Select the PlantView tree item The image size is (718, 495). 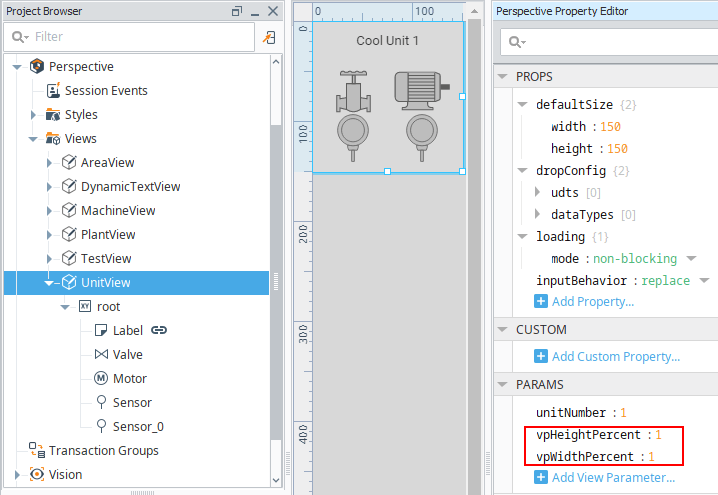pos(108,234)
